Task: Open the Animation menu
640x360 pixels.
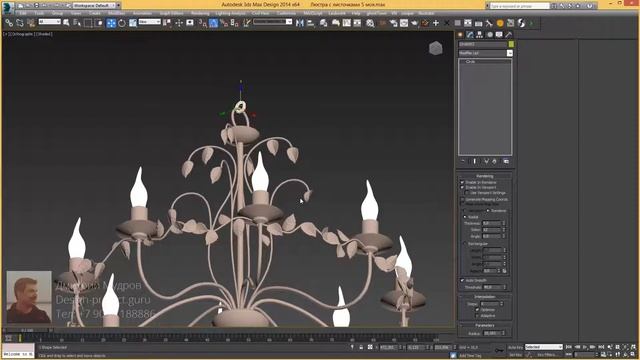Action: click(x=142, y=13)
